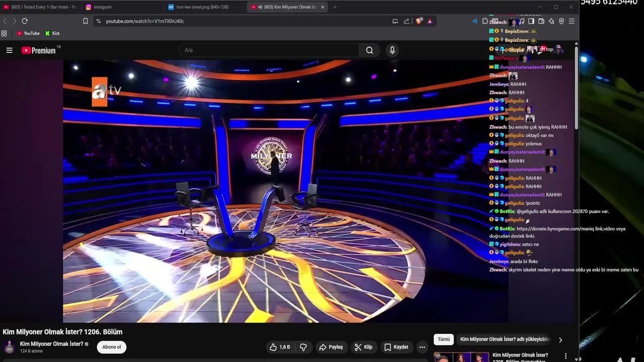Switch to the Instagram tab
Viewport: 644px width, 362px height.
coord(123,7)
